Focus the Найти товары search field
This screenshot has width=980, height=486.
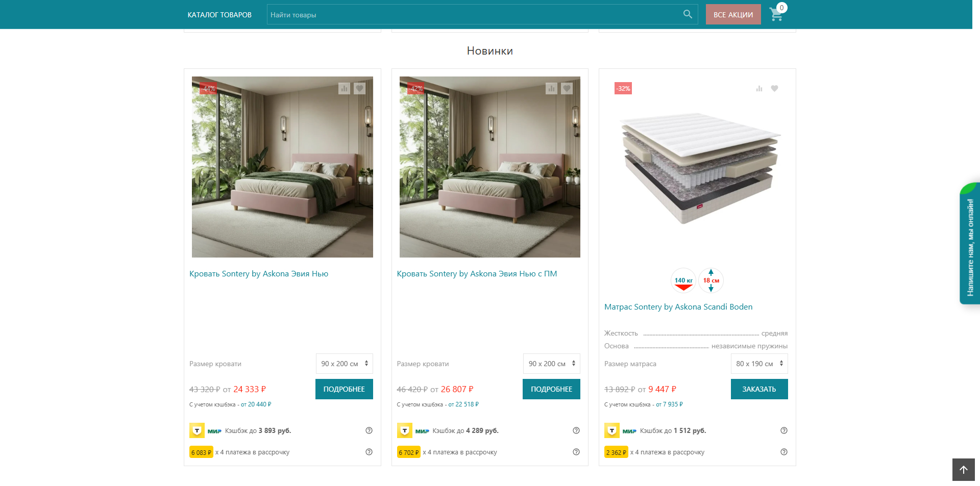click(475, 15)
